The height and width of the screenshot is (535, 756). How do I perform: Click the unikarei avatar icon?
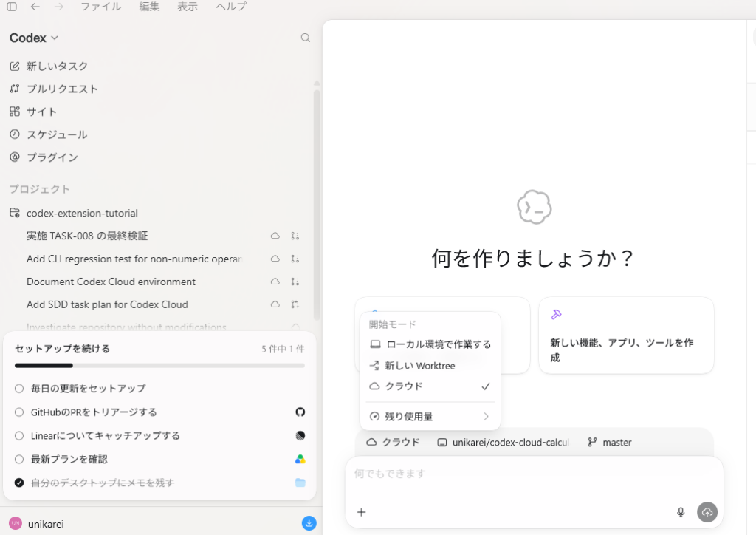pyautogui.click(x=16, y=523)
